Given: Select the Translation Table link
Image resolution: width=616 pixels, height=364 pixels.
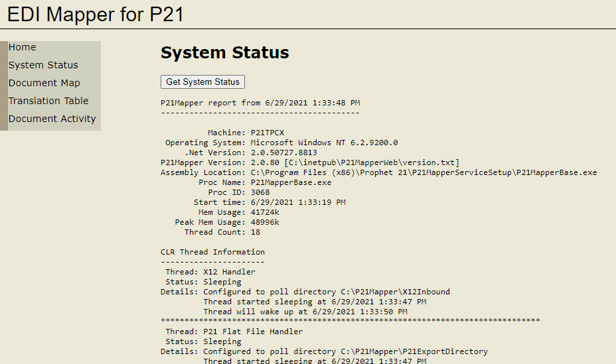Looking at the screenshot, I should [x=48, y=101].
